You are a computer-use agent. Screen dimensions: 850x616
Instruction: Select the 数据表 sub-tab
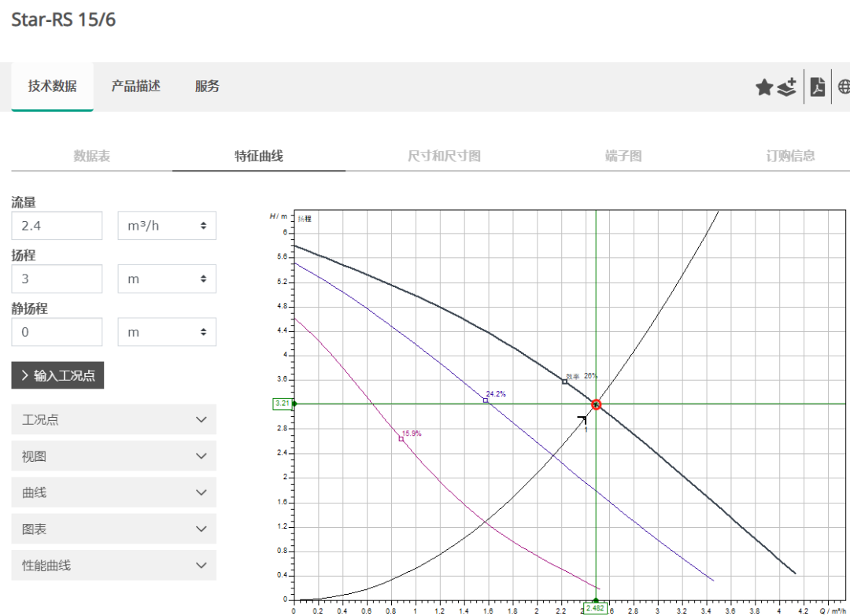(x=91, y=156)
